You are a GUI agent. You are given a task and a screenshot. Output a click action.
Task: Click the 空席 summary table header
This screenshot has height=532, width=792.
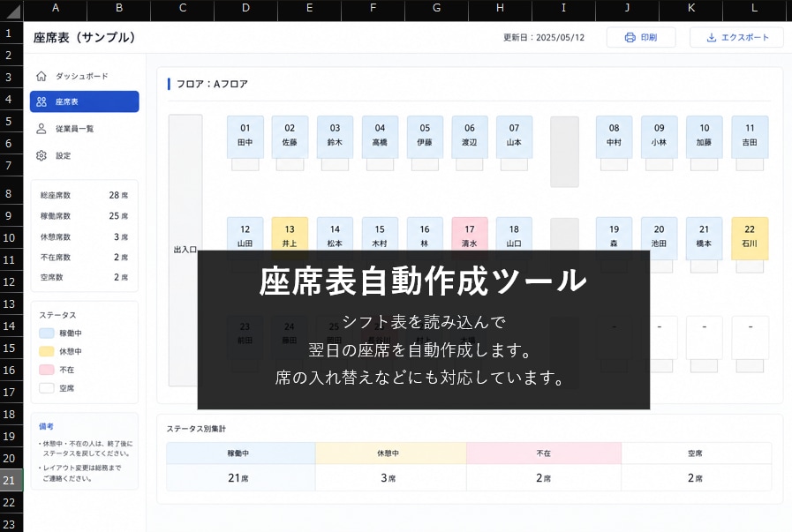coord(697,453)
